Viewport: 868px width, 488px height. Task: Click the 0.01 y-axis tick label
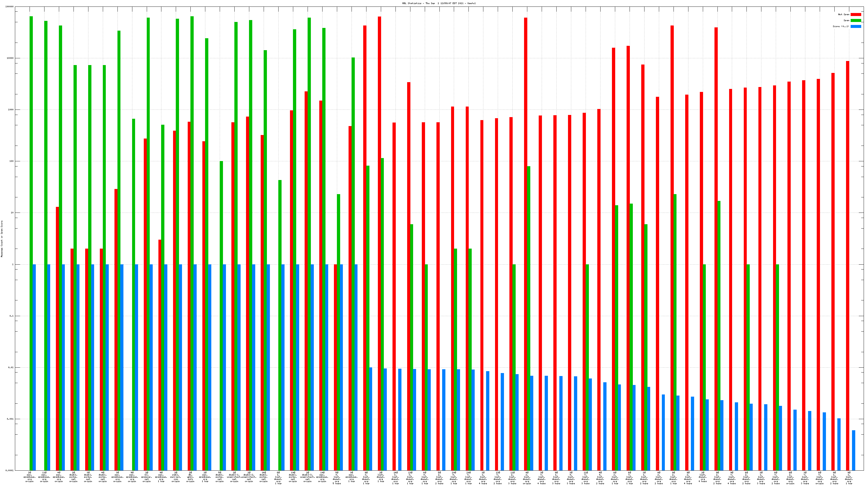pos(11,367)
